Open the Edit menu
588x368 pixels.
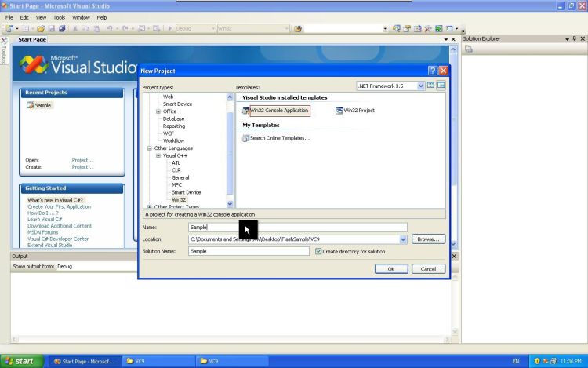[24, 17]
